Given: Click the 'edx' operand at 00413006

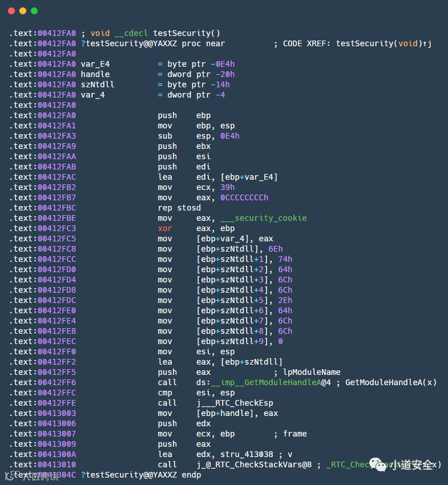Looking at the screenshot, I should coord(203,423).
